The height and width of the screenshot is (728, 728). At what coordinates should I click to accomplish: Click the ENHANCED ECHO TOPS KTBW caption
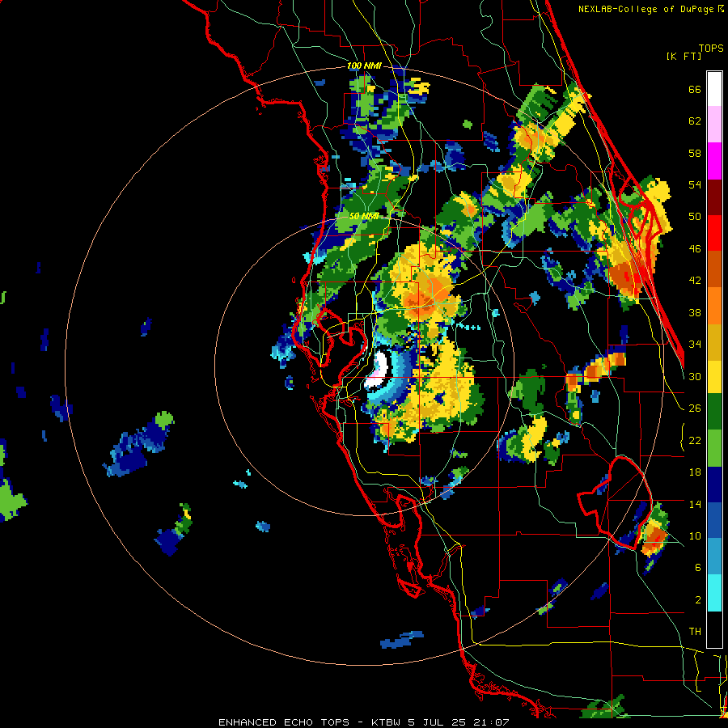click(x=363, y=722)
